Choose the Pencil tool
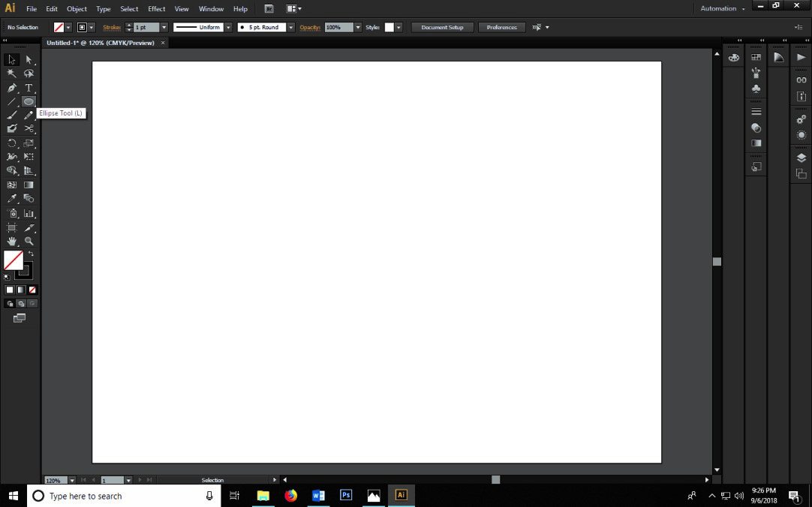The width and height of the screenshot is (812, 507). tap(29, 115)
